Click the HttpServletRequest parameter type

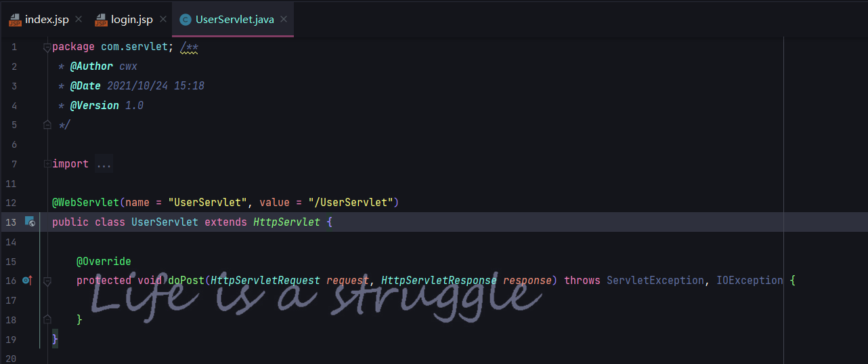point(265,280)
